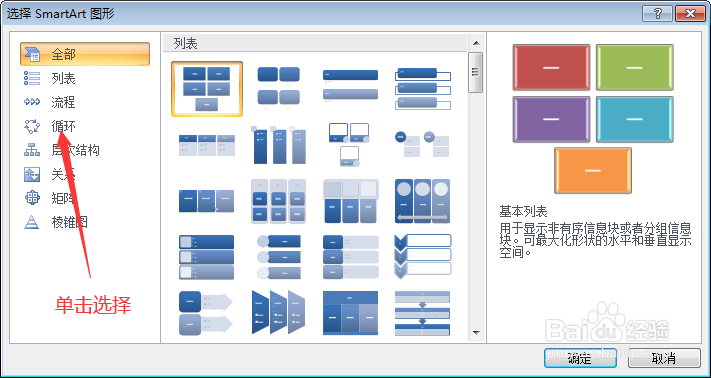Choose the Vertical Block List layout
The height and width of the screenshot is (378, 711).
(350, 257)
